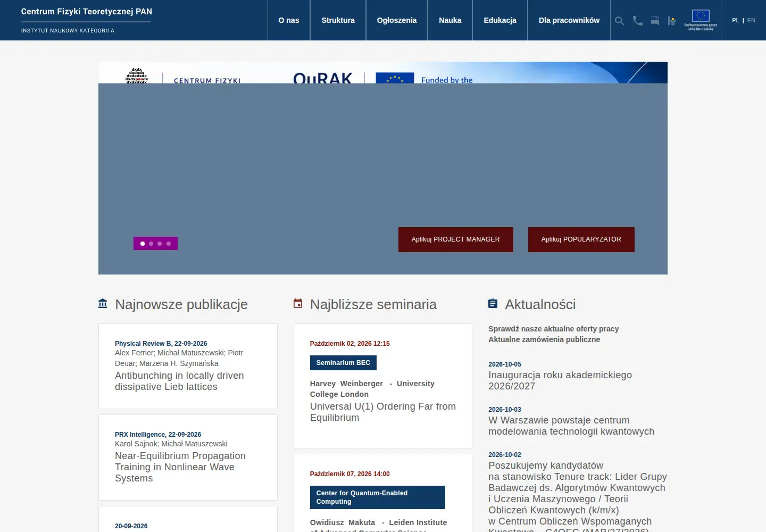Click the phone contact icon
The image size is (766, 532).
point(638,21)
